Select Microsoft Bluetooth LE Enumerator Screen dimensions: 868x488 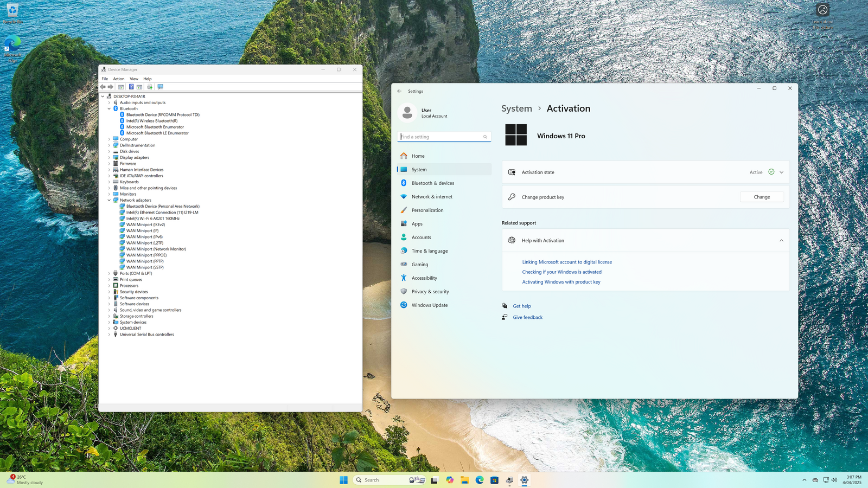[157, 133]
